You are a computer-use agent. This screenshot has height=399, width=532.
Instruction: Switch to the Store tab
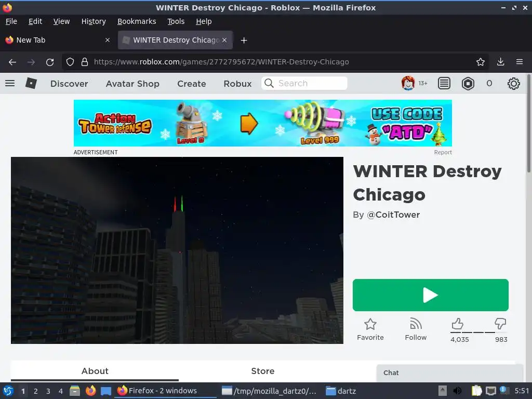pyautogui.click(x=262, y=371)
